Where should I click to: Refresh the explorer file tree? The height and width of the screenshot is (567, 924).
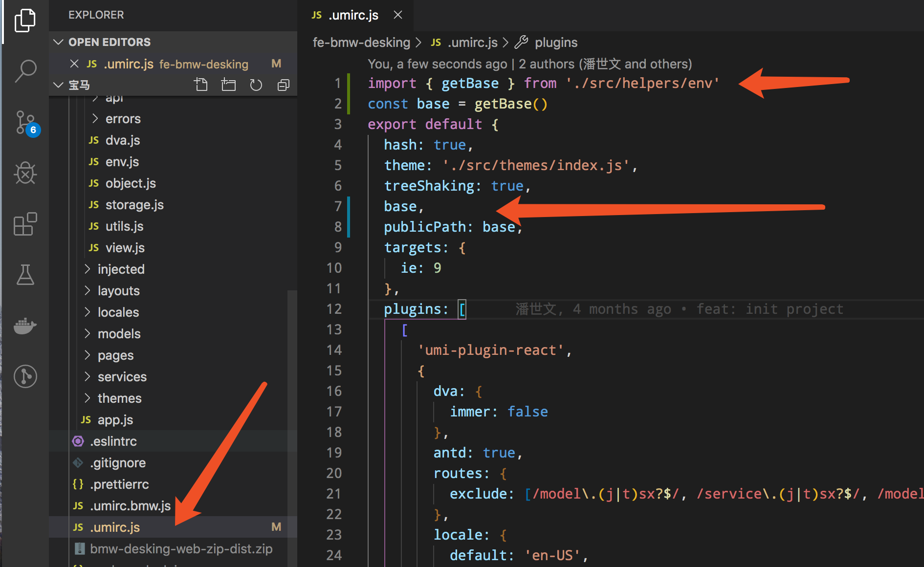[x=256, y=85]
